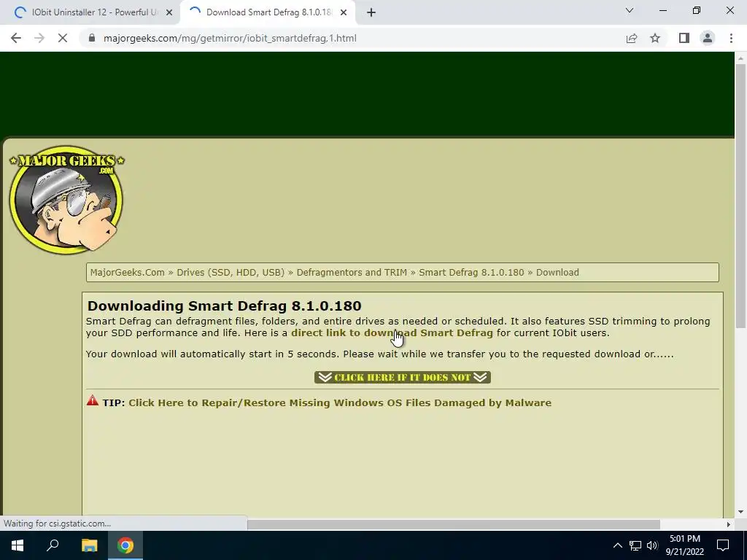This screenshot has height=560, width=747.
Task: Open taskbar clock and date
Action: click(684, 545)
